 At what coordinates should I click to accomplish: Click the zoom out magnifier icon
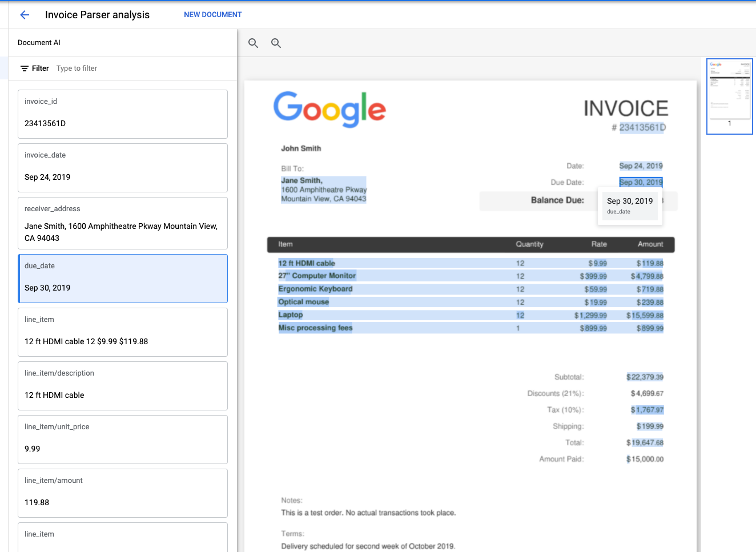253,43
